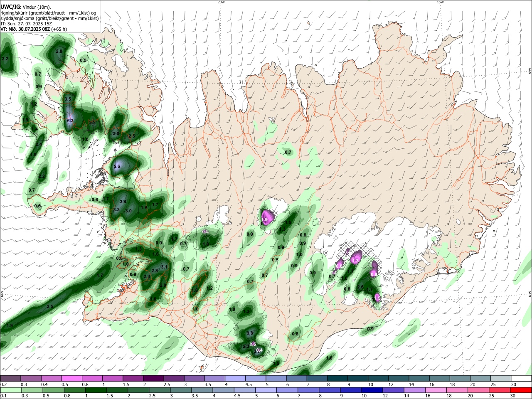Click the pink '0.4' snowfall value on the map
Viewport: 532px width, 399px height.
pyautogui.click(x=259, y=350)
